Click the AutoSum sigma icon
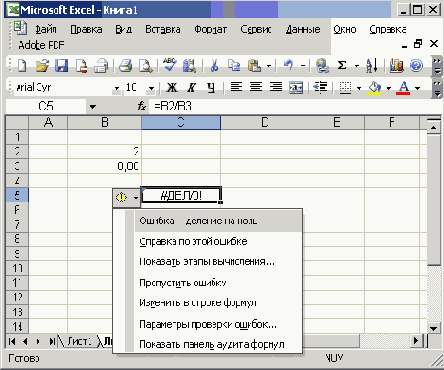Screen dimensions: 444x370 point(342,65)
